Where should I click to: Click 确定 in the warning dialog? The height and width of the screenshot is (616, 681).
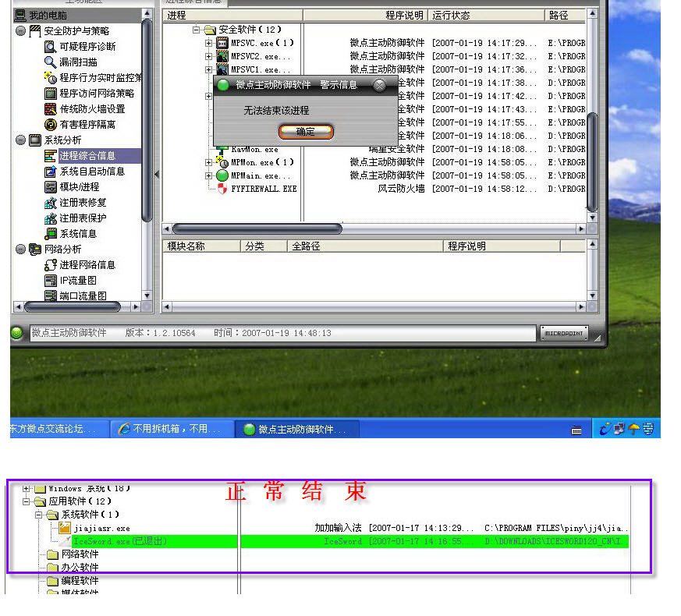pos(306,132)
